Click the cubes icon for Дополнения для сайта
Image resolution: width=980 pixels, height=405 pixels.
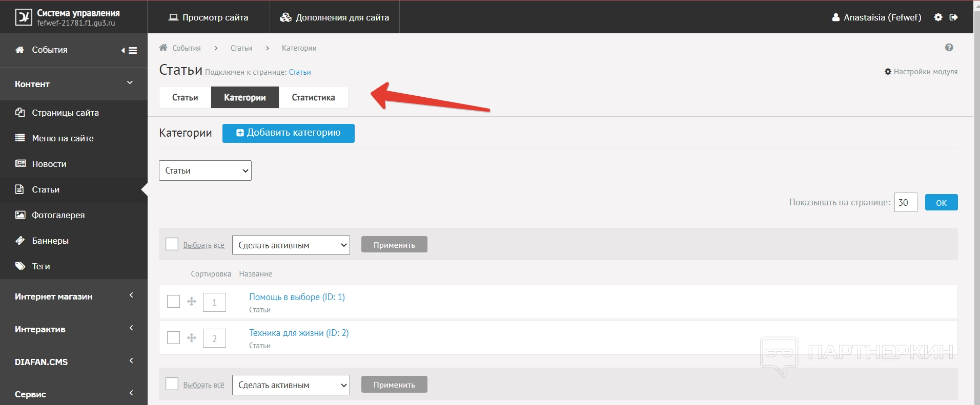click(285, 17)
